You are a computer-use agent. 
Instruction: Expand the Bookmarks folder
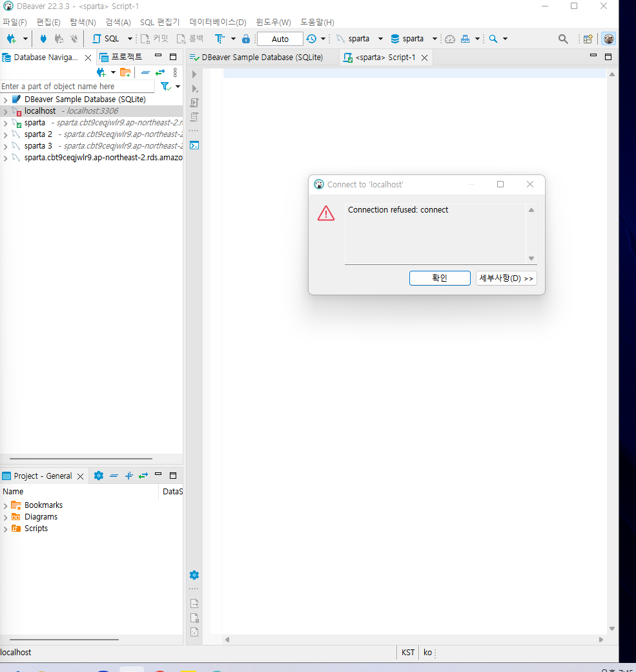(x=5, y=506)
